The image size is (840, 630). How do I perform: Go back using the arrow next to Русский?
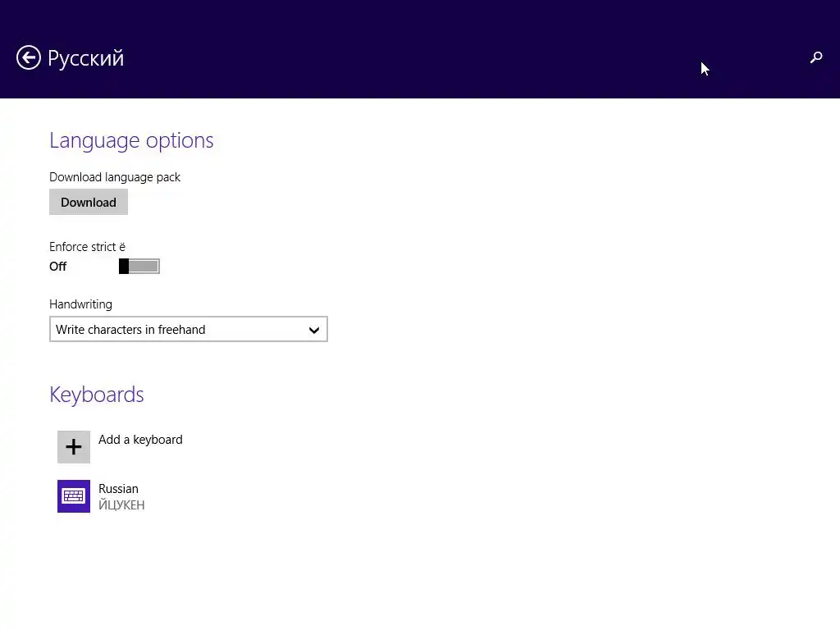[x=29, y=57]
